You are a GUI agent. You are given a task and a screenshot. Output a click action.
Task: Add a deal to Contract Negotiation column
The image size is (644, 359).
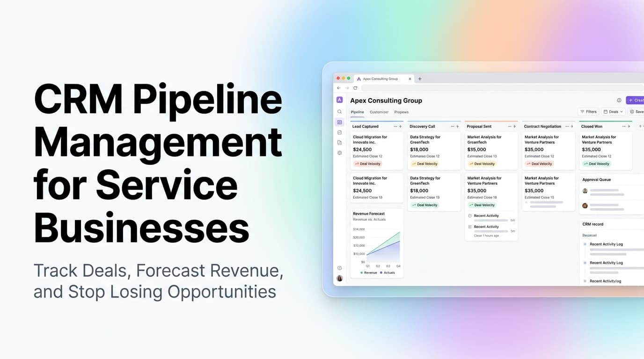(x=572, y=127)
